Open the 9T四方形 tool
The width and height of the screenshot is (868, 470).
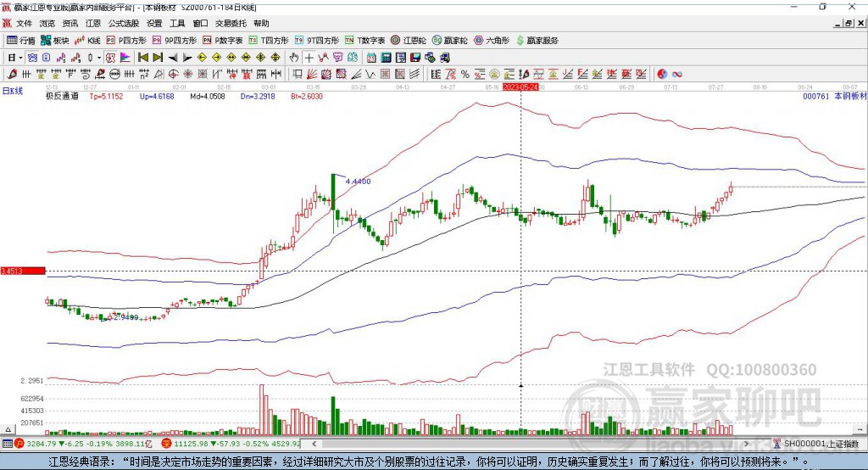(317, 41)
